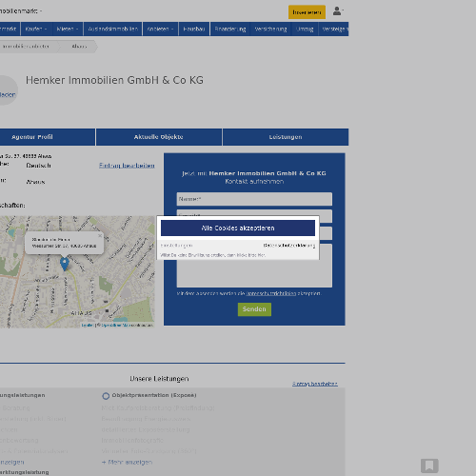Expand Mehr anzeigen under Objektpräsentation
476x476 pixels.
click(127, 462)
